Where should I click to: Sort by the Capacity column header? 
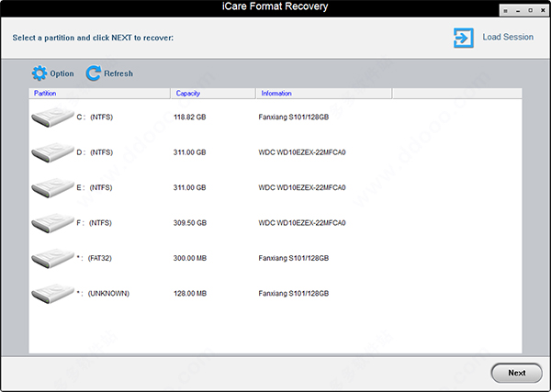[x=213, y=94]
